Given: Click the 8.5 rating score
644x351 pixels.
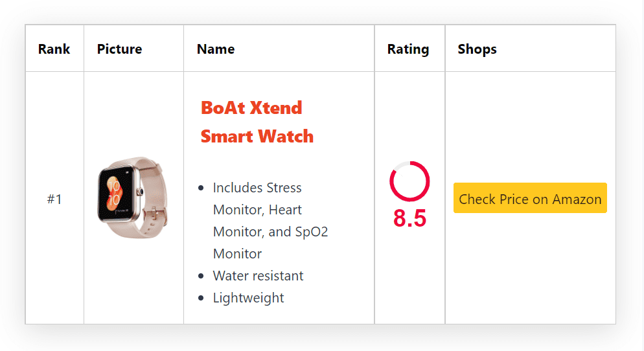Looking at the screenshot, I should [x=409, y=219].
